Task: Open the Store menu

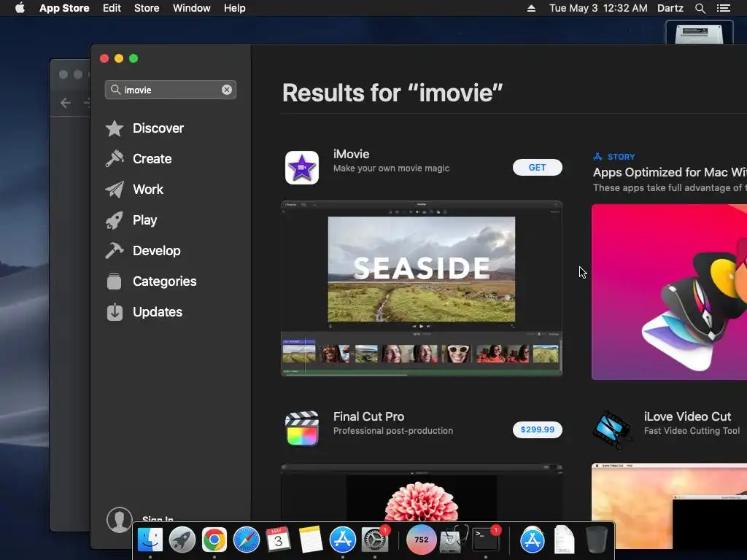Action: point(147,8)
